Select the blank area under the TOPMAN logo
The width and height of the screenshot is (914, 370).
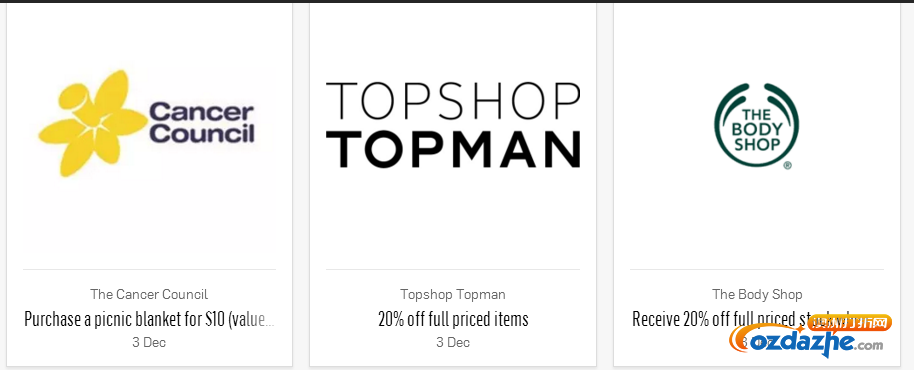pos(453,219)
